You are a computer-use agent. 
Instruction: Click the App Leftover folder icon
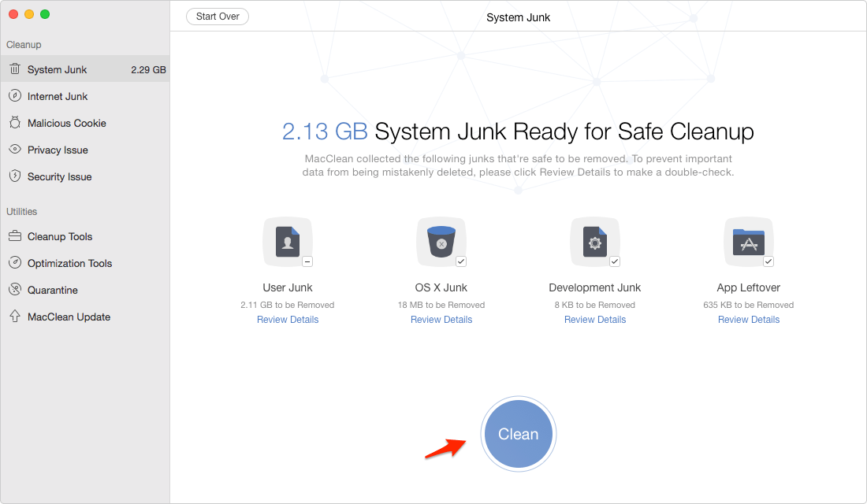(x=748, y=241)
